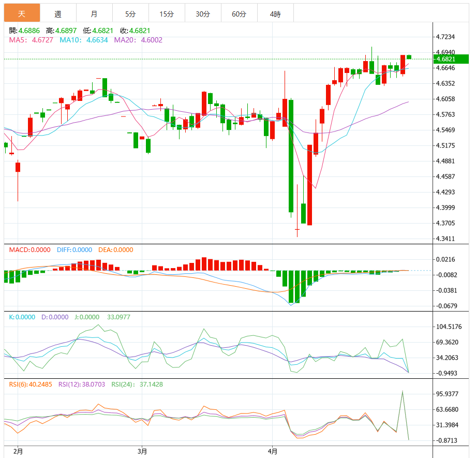Click the 4.7234 price axis label
This screenshot has height=458, width=476.
point(445,37)
